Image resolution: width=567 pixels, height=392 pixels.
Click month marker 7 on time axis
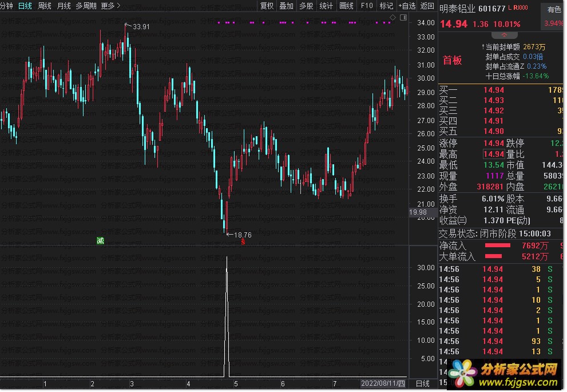[x=335, y=383]
